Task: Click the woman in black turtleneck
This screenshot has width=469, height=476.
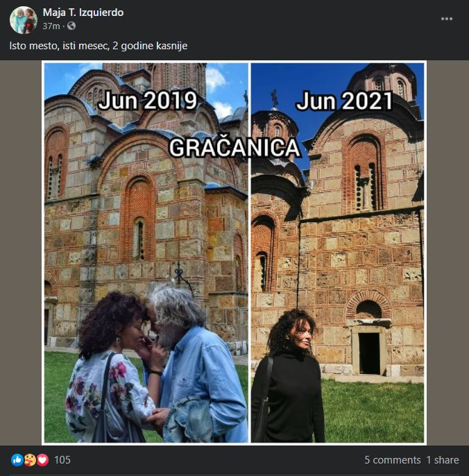Action: (287, 376)
